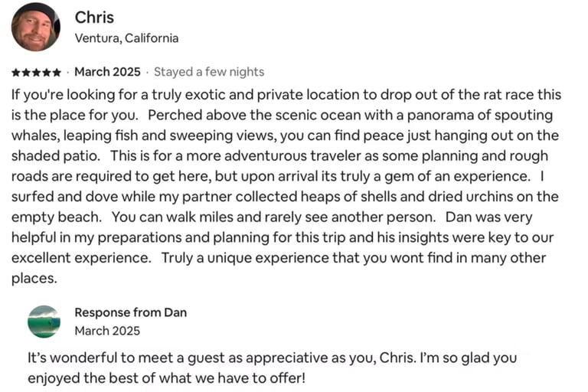
Task: Open Dan's host avatar image
Action: [x=44, y=322]
